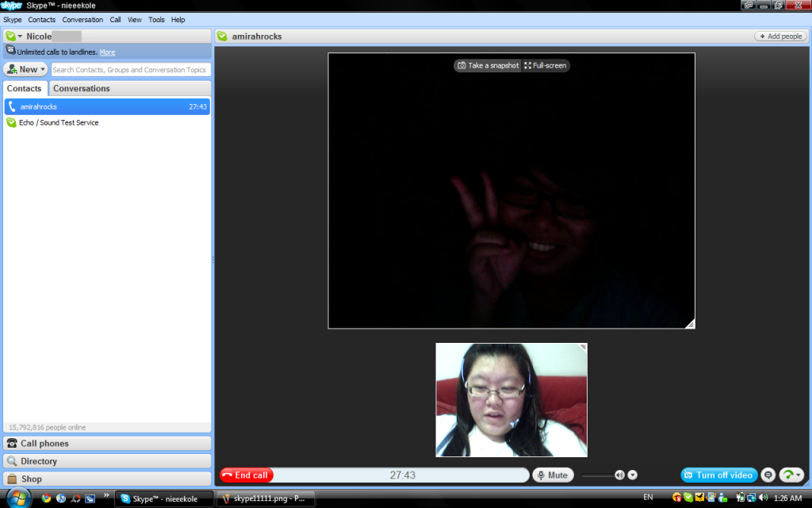Click the main video resize corner grip
The image size is (812, 508).
pos(690,324)
